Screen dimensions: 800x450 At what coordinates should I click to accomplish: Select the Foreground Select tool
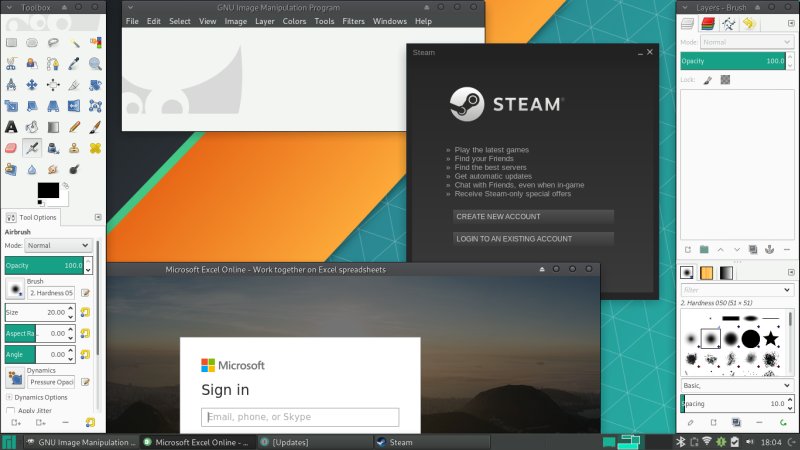[32, 64]
